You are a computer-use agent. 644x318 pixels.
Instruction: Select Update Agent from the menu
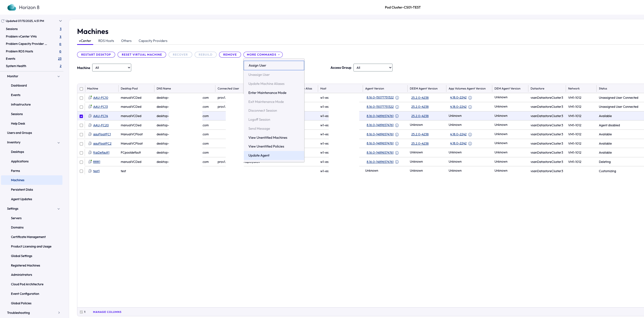tap(274, 156)
